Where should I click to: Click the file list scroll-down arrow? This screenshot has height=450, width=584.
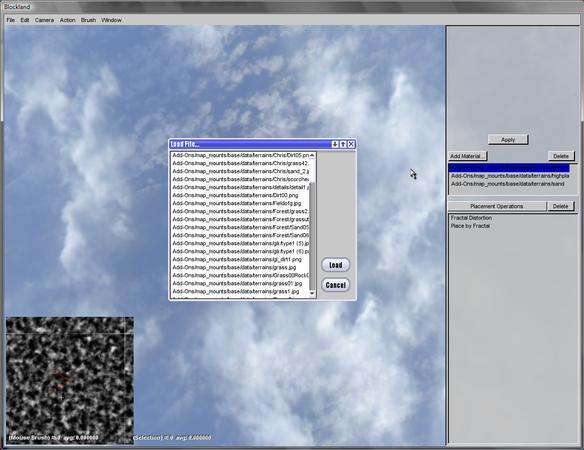coord(312,294)
